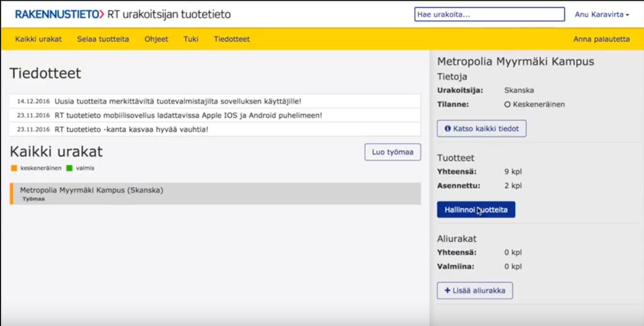Click the circle icon beside Keskeneräinen

click(x=508, y=104)
